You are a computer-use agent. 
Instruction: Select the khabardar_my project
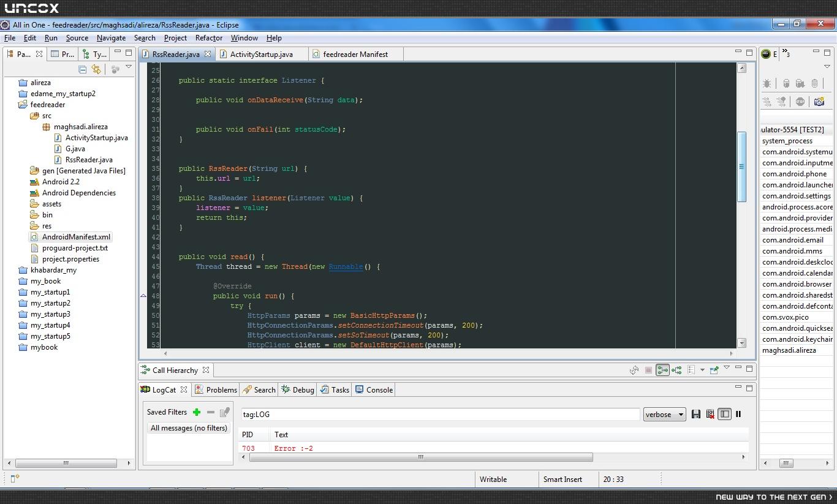53,270
